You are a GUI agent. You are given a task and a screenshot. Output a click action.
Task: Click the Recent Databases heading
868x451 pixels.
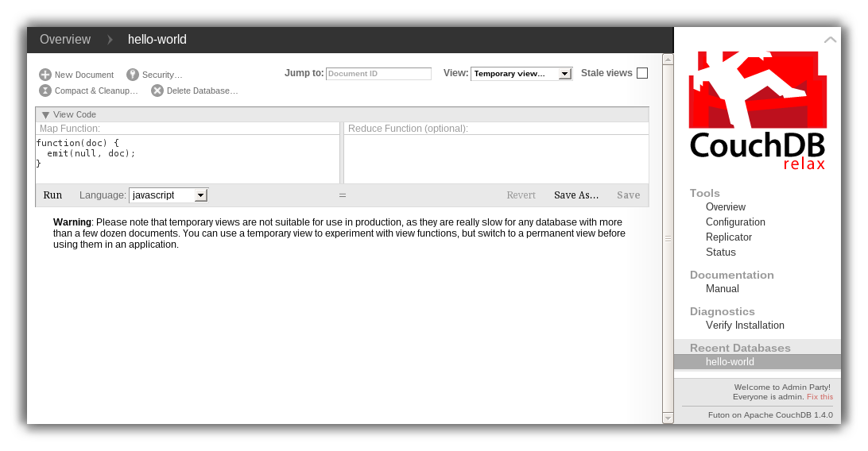tap(739, 348)
